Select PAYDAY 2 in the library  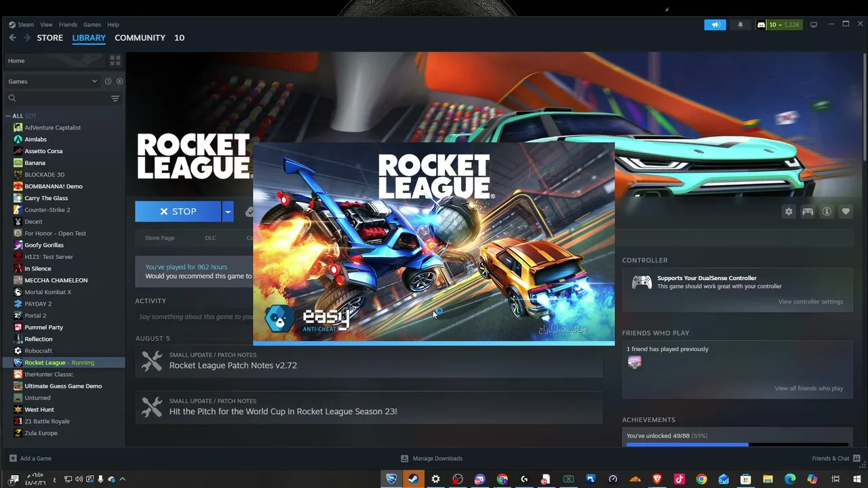click(38, 304)
